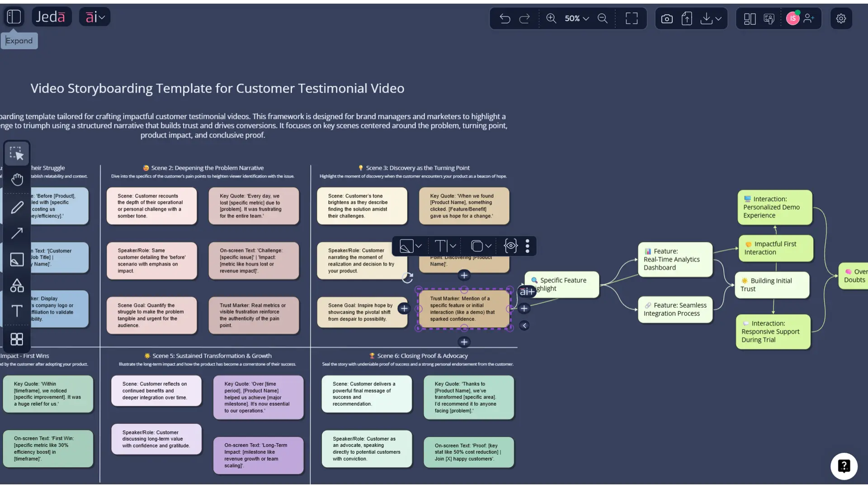Choose the Arrow connector tool
Viewport: 868px width, 488px height.
pyautogui.click(x=17, y=233)
